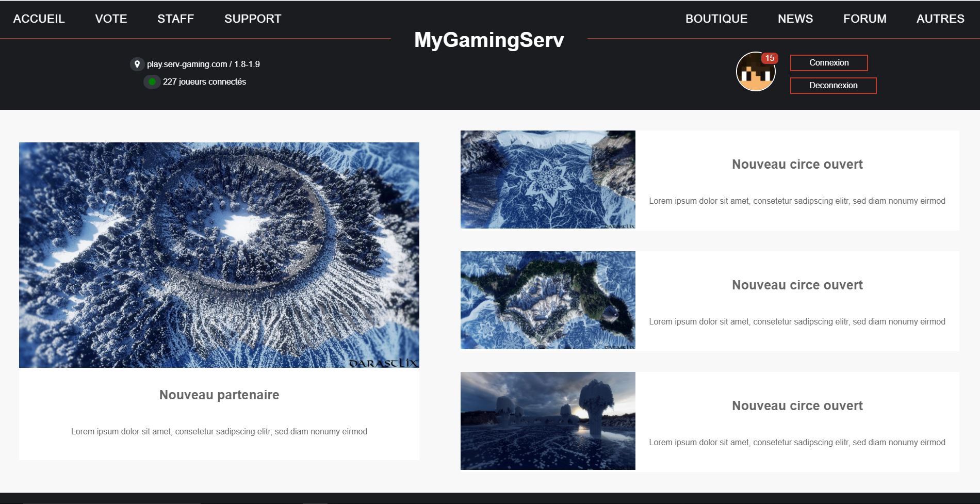Click the green online status indicator

[152, 82]
